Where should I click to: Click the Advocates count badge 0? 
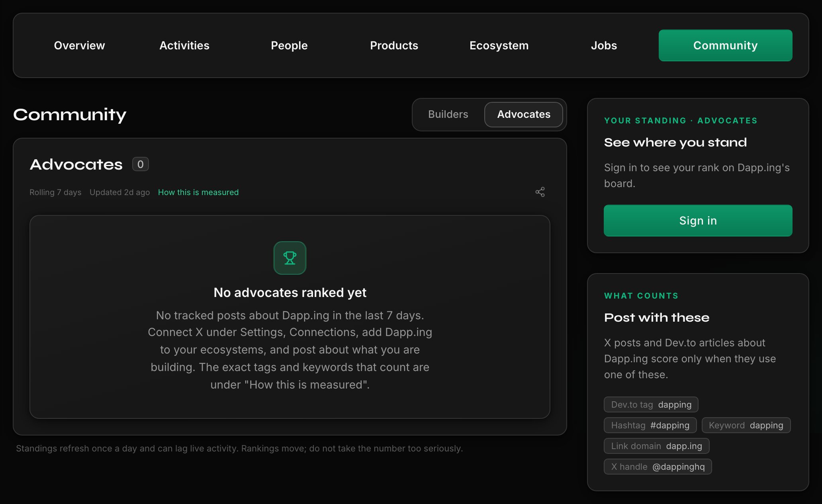[x=141, y=164]
